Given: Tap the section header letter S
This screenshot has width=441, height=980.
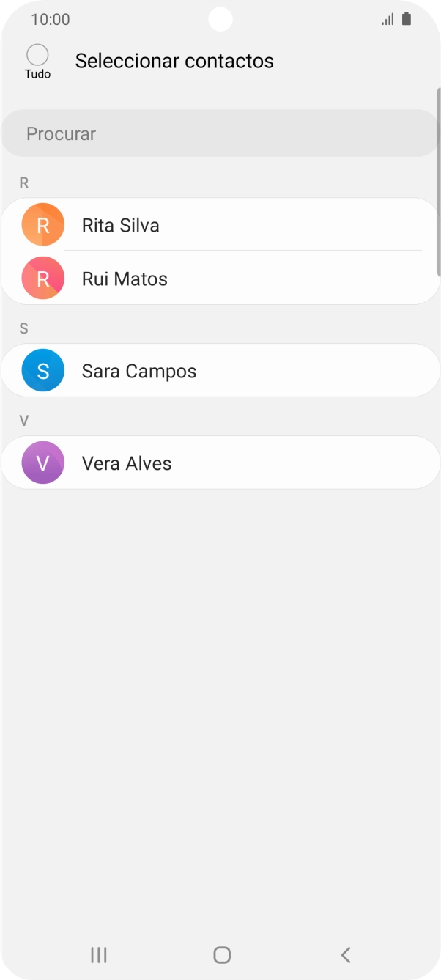Looking at the screenshot, I should (24, 328).
